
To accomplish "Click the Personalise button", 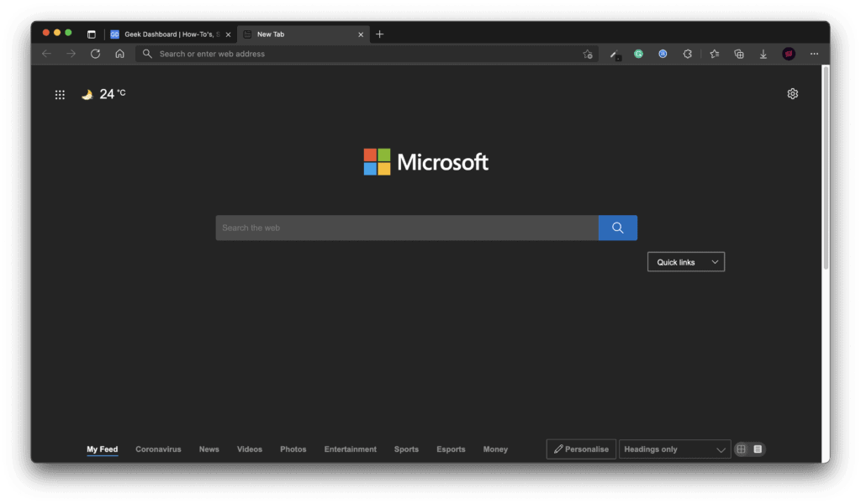I will pos(581,449).
